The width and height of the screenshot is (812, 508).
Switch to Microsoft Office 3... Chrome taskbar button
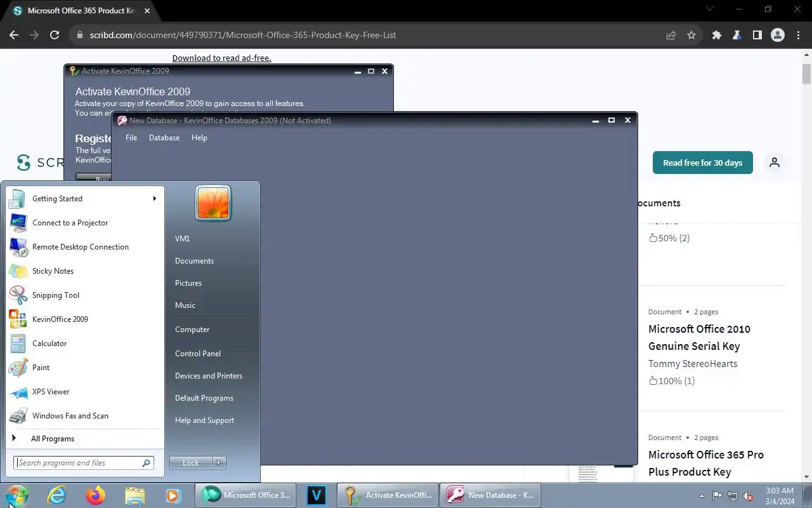pyautogui.click(x=246, y=495)
